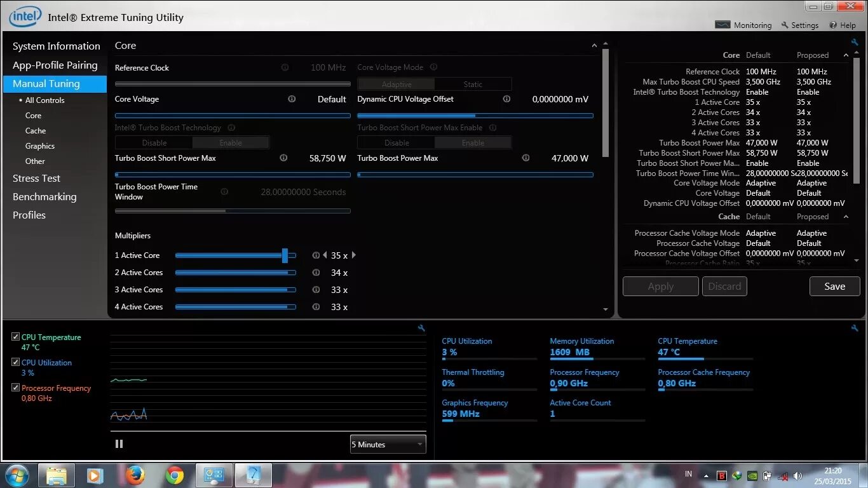Click the 4 Active Cores info icon
The image size is (868, 488).
pyautogui.click(x=316, y=307)
